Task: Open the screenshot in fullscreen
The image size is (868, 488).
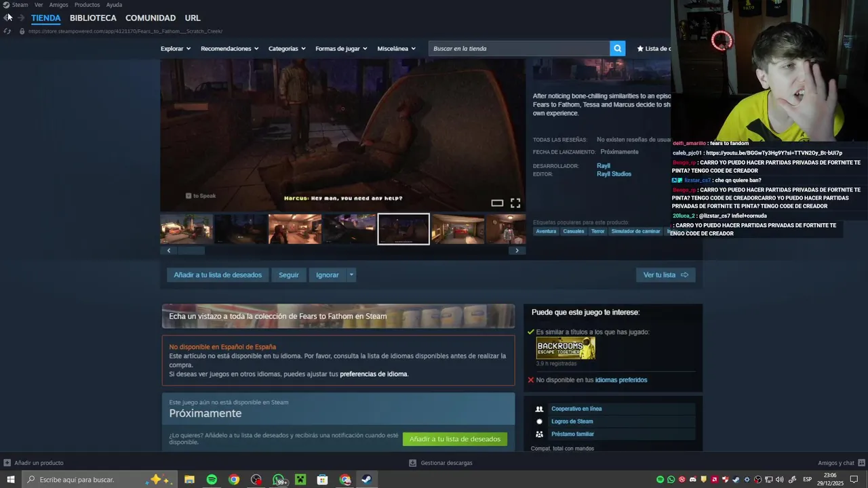Action: pos(515,203)
